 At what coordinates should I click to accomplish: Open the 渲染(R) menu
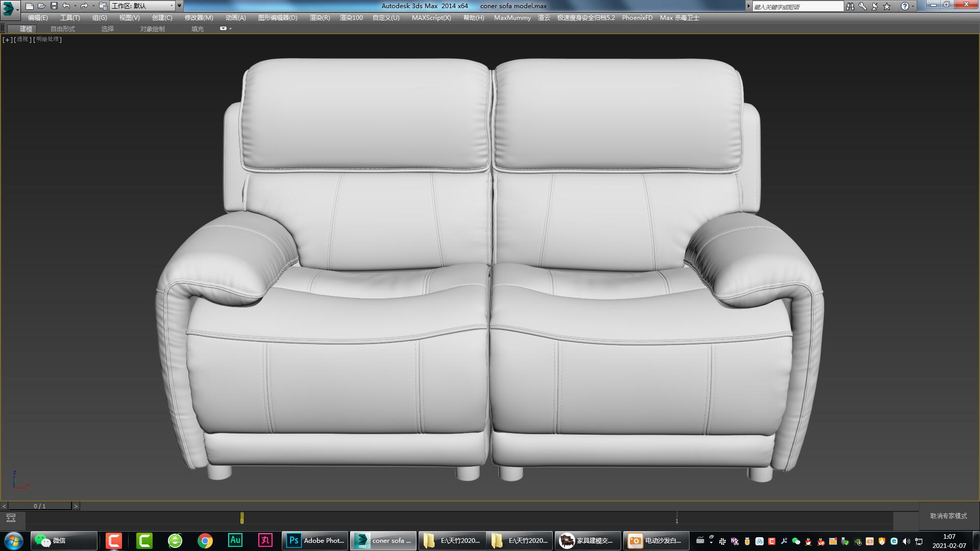pyautogui.click(x=318, y=17)
